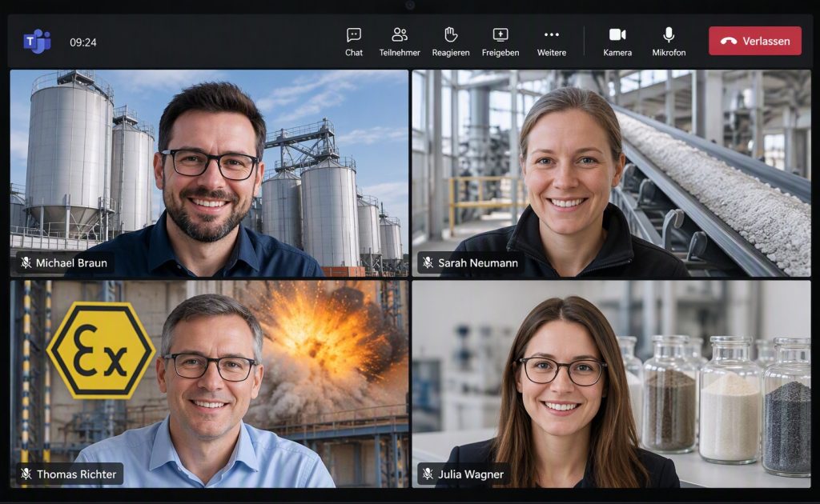Click the meeting timer 09:24
The image size is (820, 504).
pyautogui.click(x=83, y=42)
